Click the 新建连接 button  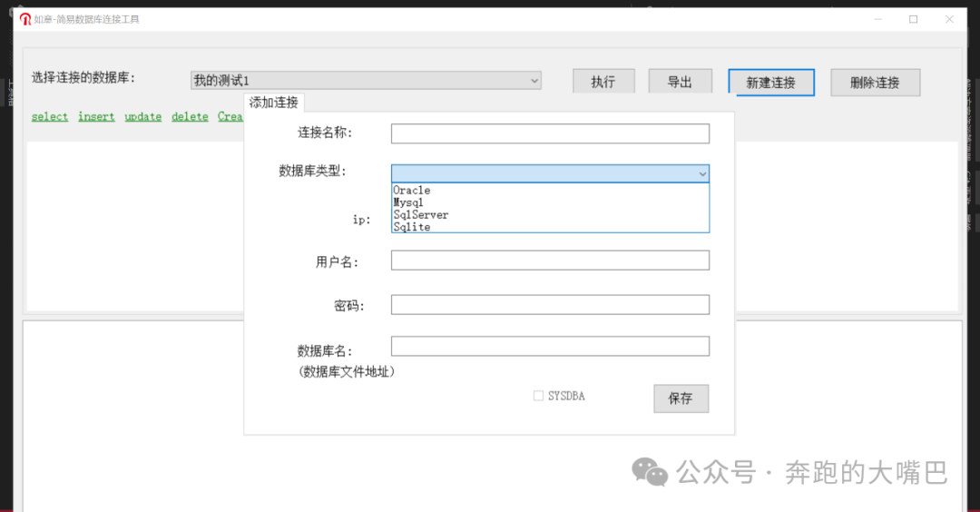pos(771,83)
